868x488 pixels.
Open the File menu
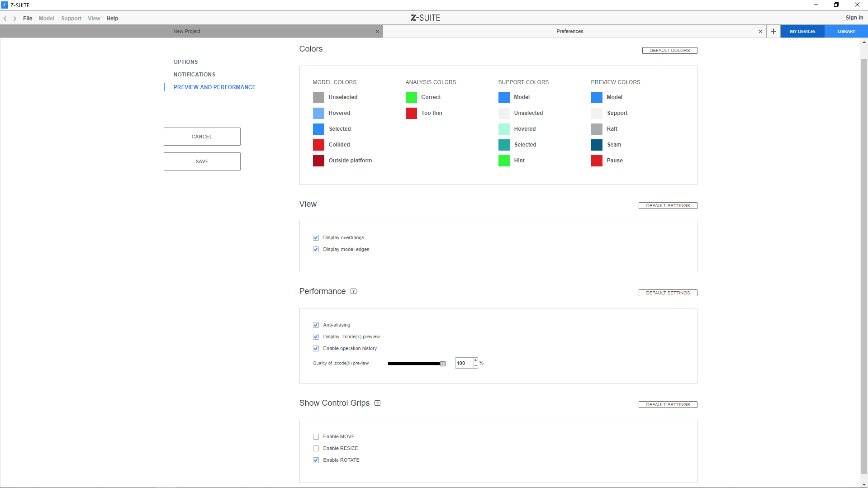coord(28,19)
